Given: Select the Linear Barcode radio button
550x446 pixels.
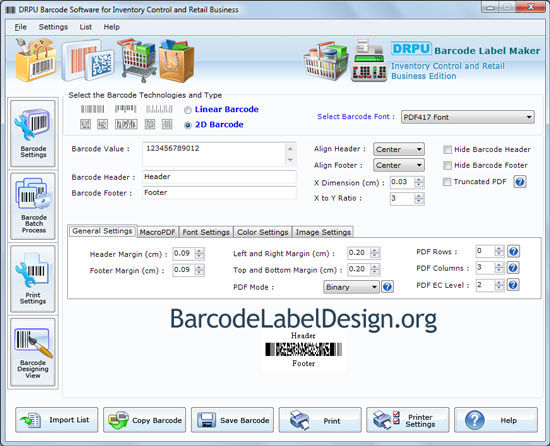Looking at the screenshot, I should pos(188,110).
